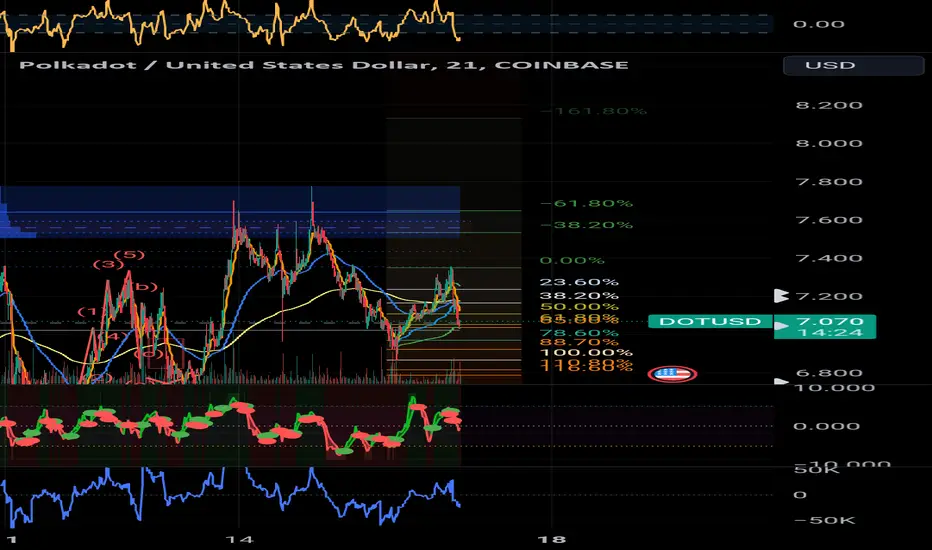Select the (5) Elliott wave label
Viewport: 932px width, 550px height.
click(x=130, y=255)
